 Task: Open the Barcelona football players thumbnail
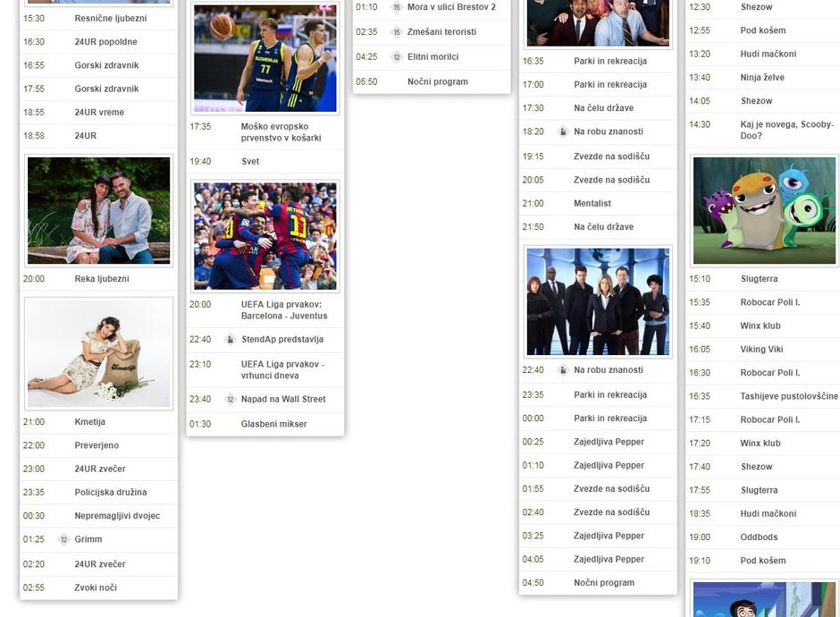click(x=265, y=236)
